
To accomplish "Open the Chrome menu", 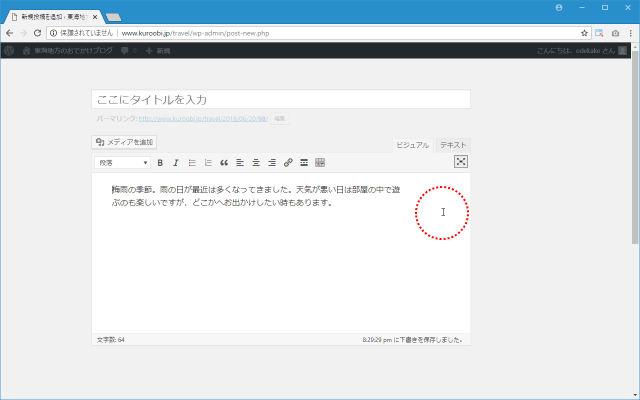I will click(631, 33).
